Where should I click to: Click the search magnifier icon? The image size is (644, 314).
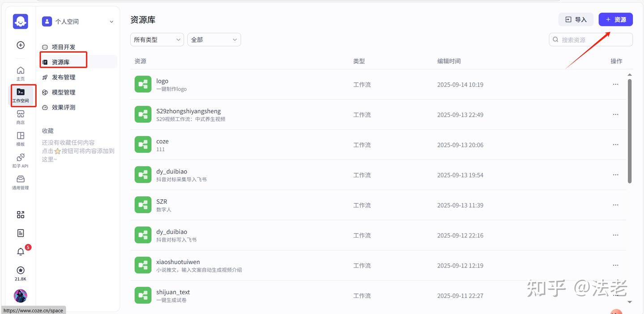point(555,40)
